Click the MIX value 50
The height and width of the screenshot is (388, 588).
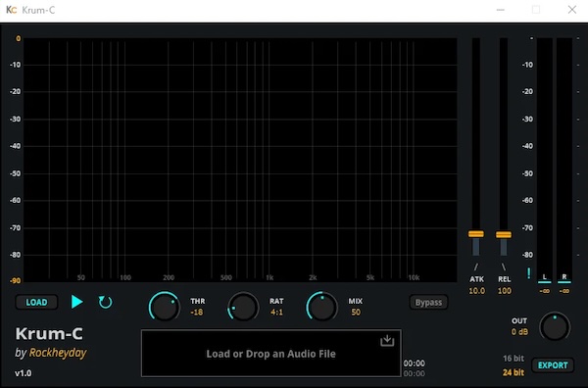(x=356, y=312)
